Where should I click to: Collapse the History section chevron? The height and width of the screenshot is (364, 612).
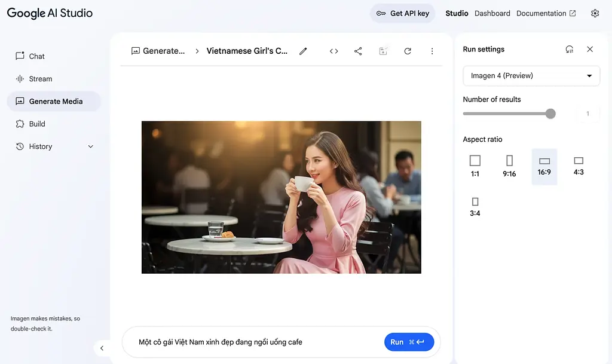pyautogui.click(x=90, y=146)
